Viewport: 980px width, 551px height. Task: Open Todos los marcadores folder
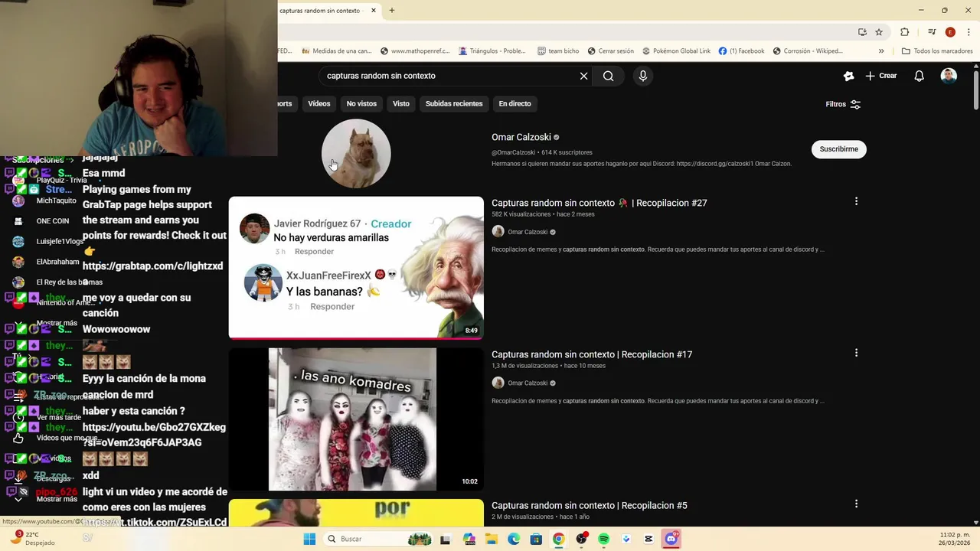937,51
